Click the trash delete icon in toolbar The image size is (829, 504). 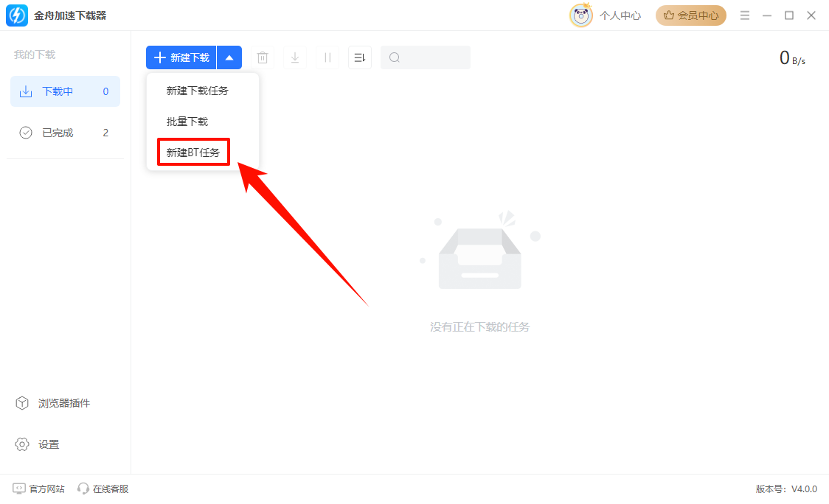(x=262, y=57)
